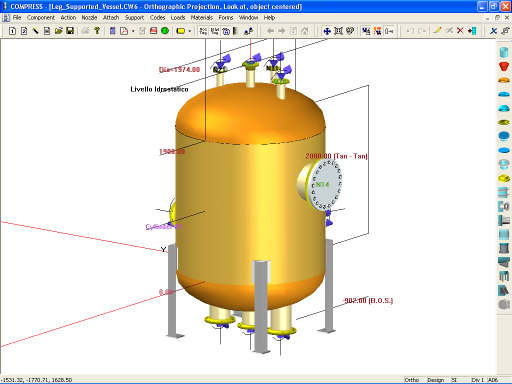Image resolution: width=512 pixels, height=384 pixels.
Task: Click the red X delete icon
Action: coord(460,31)
